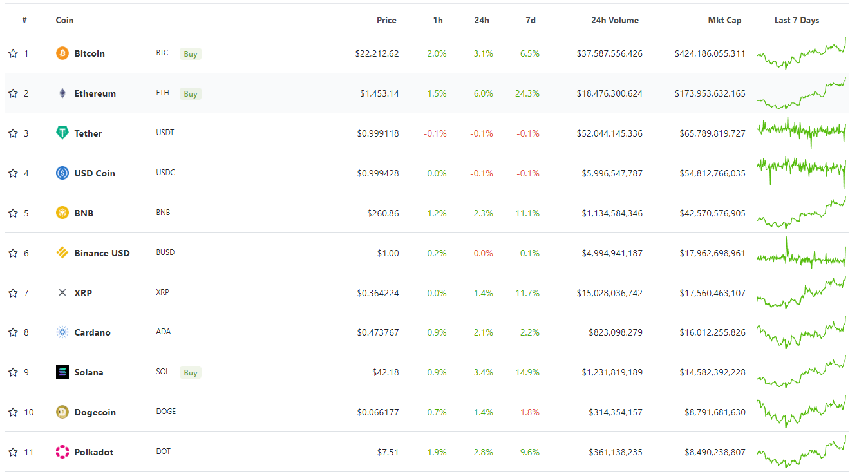Click Bitcoin's price $22,212.62
The height and width of the screenshot is (474, 868).
tap(377, 53)
